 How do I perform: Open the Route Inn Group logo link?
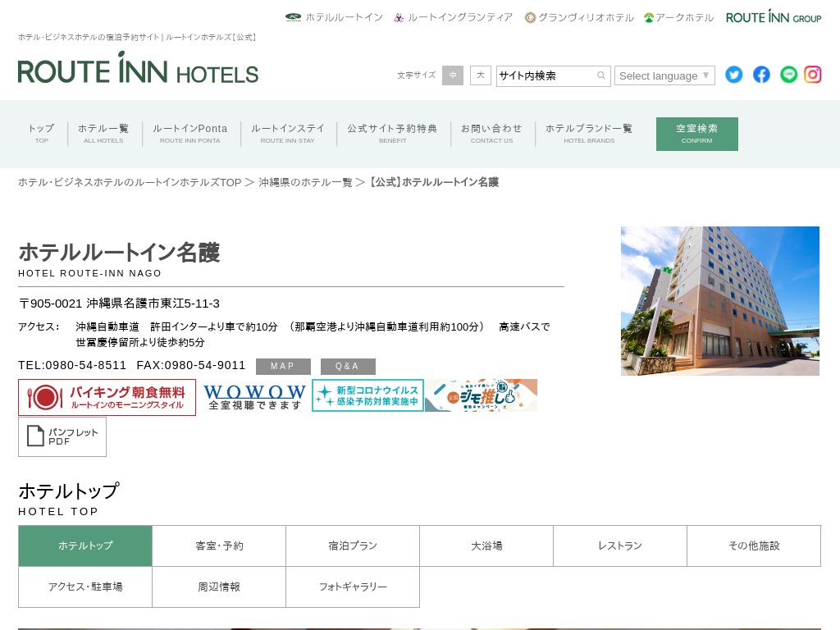(x=774, y=16)
